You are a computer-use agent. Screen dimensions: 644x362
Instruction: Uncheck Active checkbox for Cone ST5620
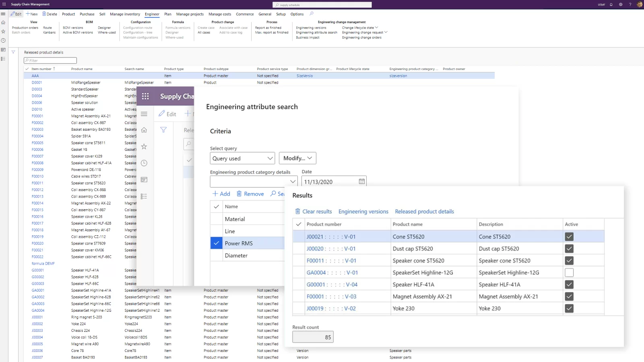569,237
